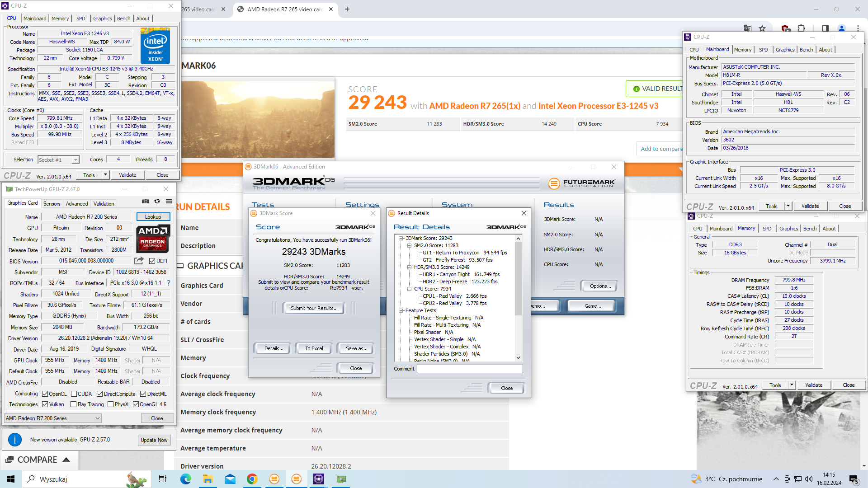The image size is (868, 488).
Task: Toggle the Vulkan checkbox
Action: tap(45, 404)
